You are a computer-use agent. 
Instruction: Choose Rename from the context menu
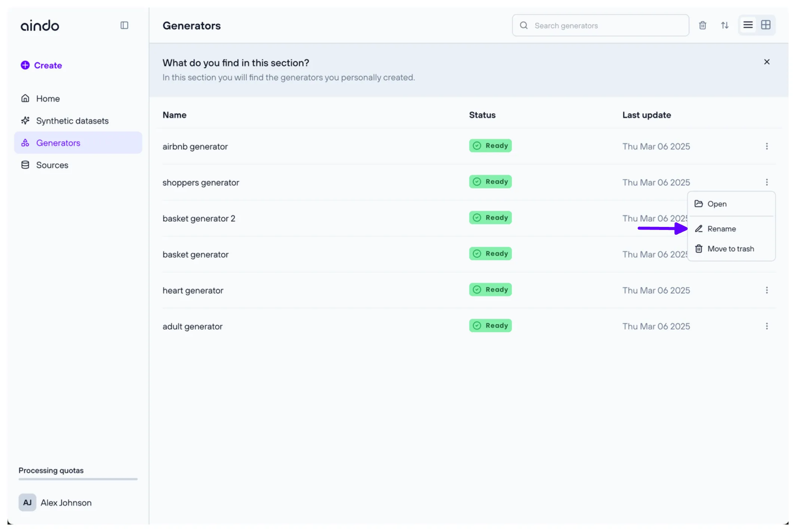[x=721, y=229]
